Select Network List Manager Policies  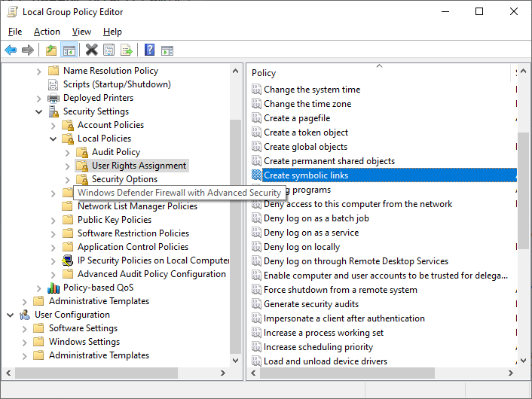click(137, 206)
